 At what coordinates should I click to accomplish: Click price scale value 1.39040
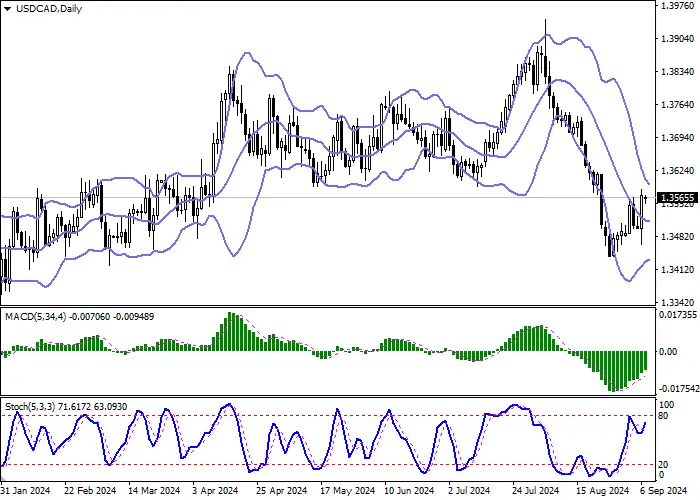[x=677, y=39]
